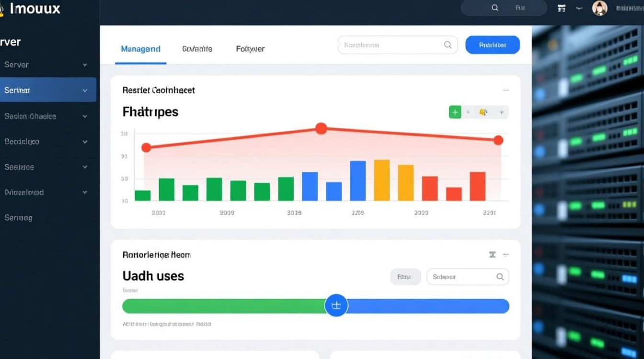Viewport: 644px width, 359px height.
Task: Open the user avatar profile picture
Action: [x=599, y=8]
